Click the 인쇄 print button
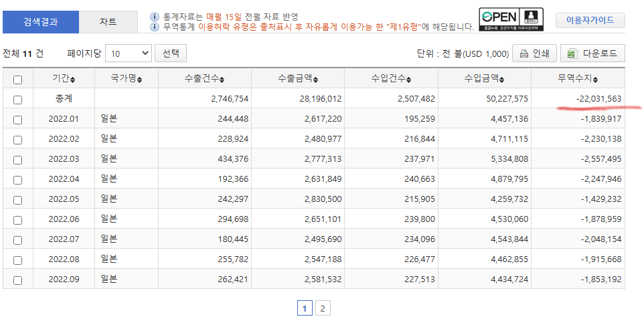This screenshot has height=335, width=644. pos(534,53)
